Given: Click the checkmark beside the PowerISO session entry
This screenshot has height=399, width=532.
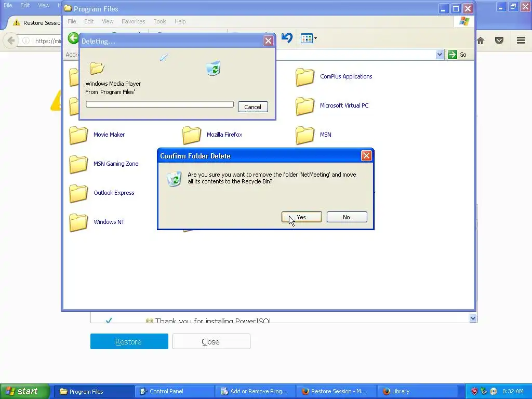Looking at the screenshot, I should [x=109, y=320].
